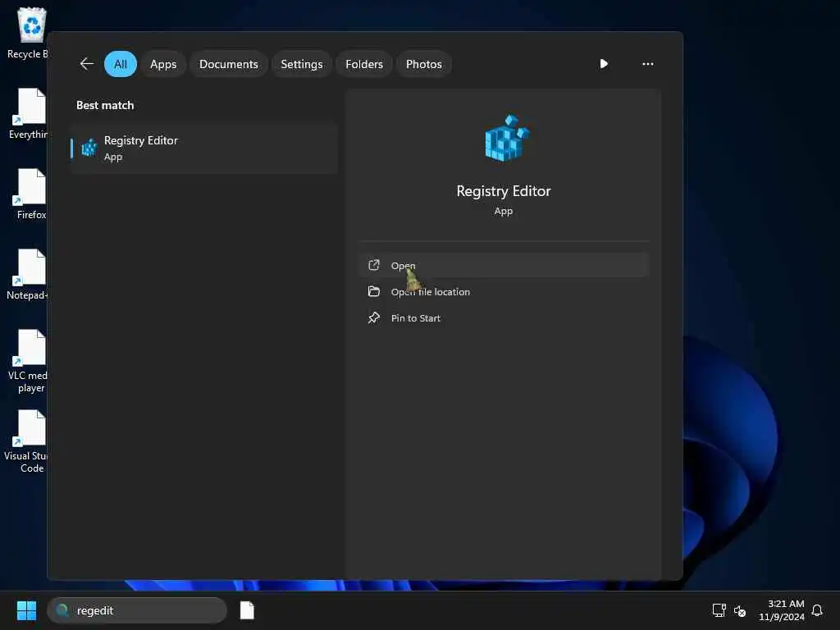The height and width of the screenshot is (630, 840).
Task: Open the network status tray icon
Action: click(x=719, y=610)
